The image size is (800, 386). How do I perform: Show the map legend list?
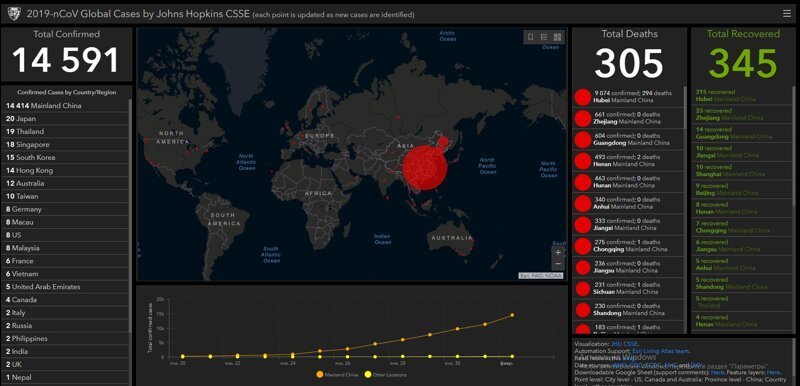click(x=544, y=37)
